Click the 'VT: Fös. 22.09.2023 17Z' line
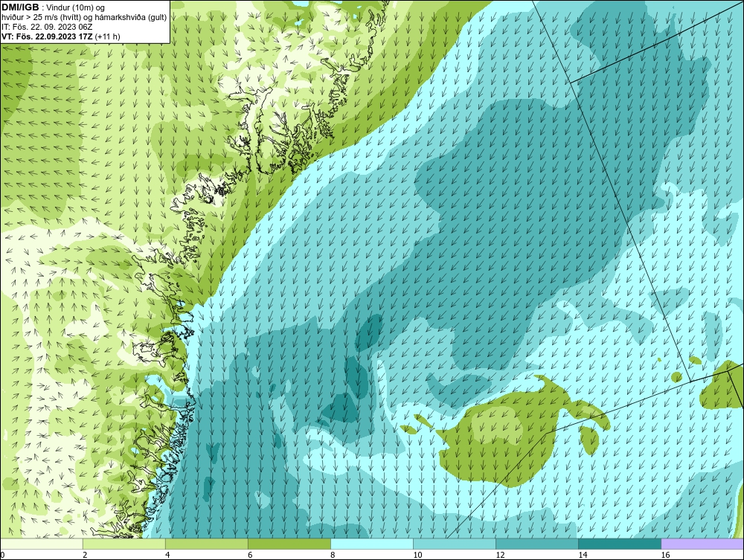Image resolution: width=744 pixels, height=560 pixels. tap(47, 36)
